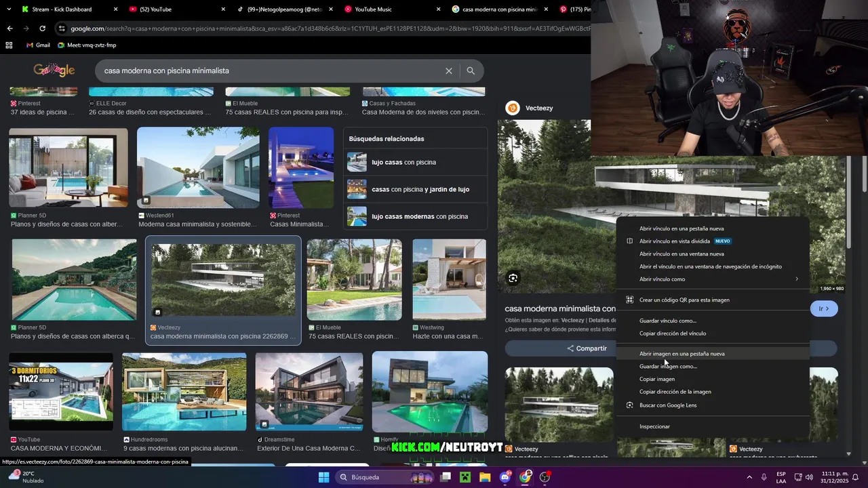Click the Lens icon on the preview image

(x=513, y=278)
